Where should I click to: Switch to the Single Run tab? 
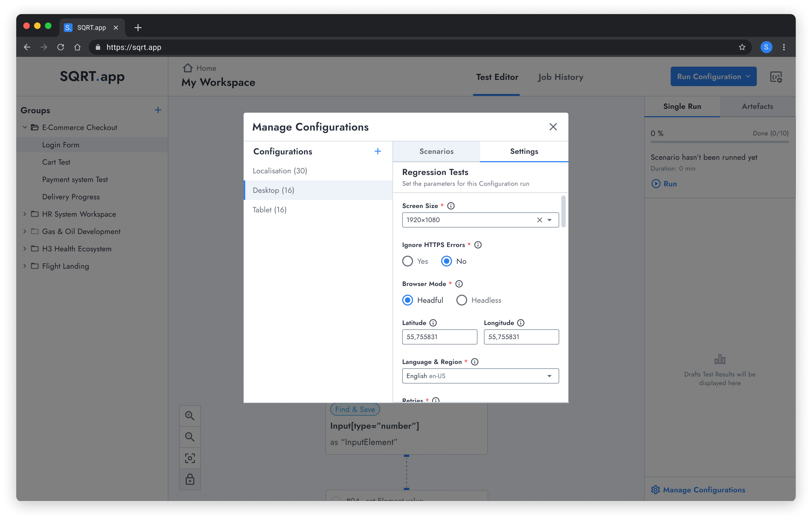pyautogui.click(x=682, y=107)
